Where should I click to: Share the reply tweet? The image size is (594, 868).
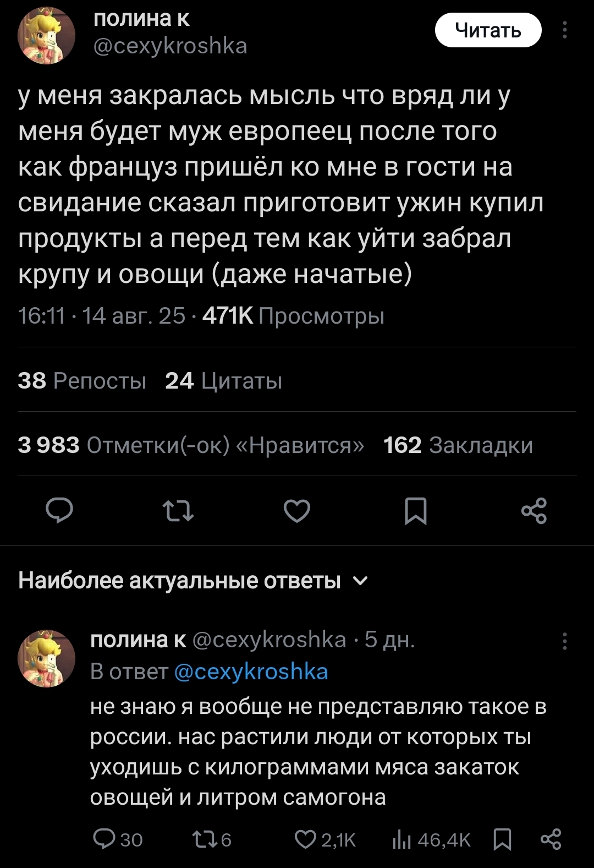click(x=551, y=839)
